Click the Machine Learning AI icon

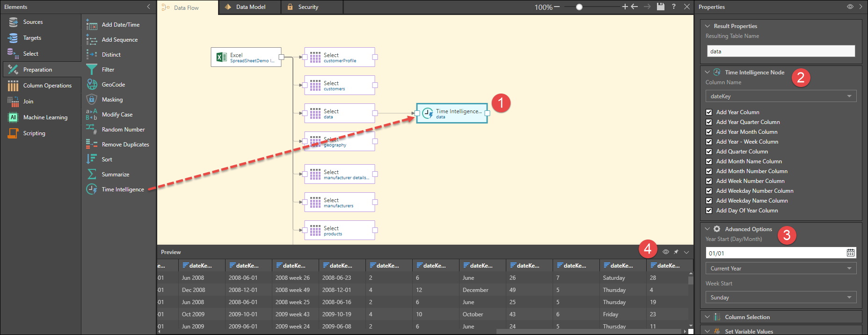[x=13, y=117]
